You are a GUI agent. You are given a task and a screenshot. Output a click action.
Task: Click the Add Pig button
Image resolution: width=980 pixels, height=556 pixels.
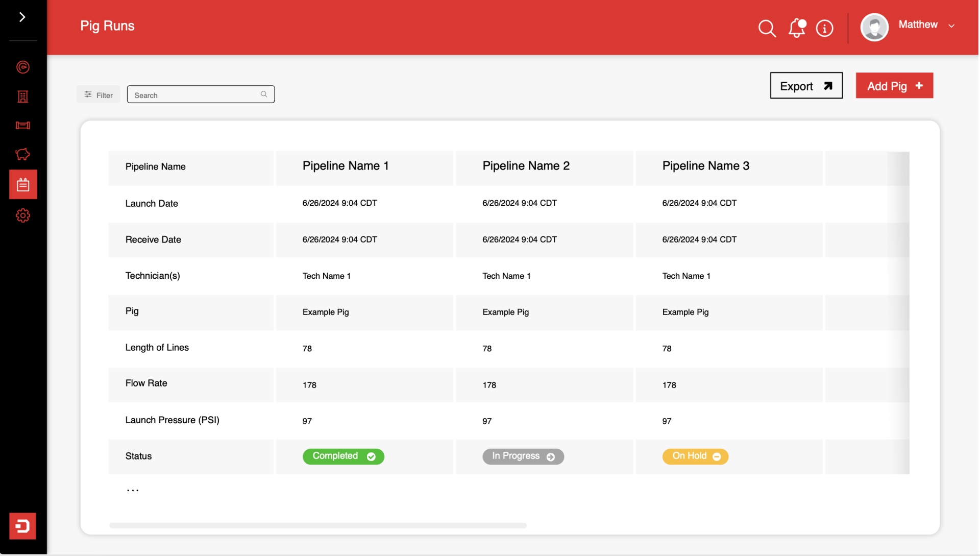pos(894,86)
